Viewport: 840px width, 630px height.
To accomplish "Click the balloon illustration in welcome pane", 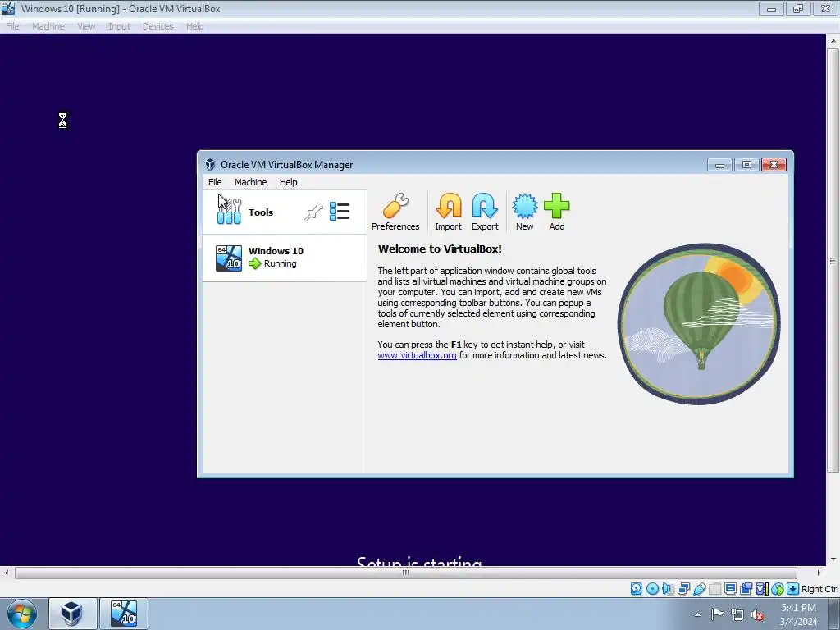I will point(699,323).
